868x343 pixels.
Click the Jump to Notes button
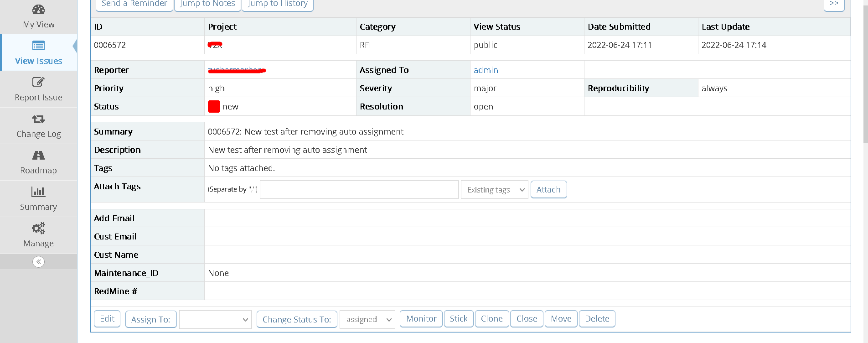(207, 4)
